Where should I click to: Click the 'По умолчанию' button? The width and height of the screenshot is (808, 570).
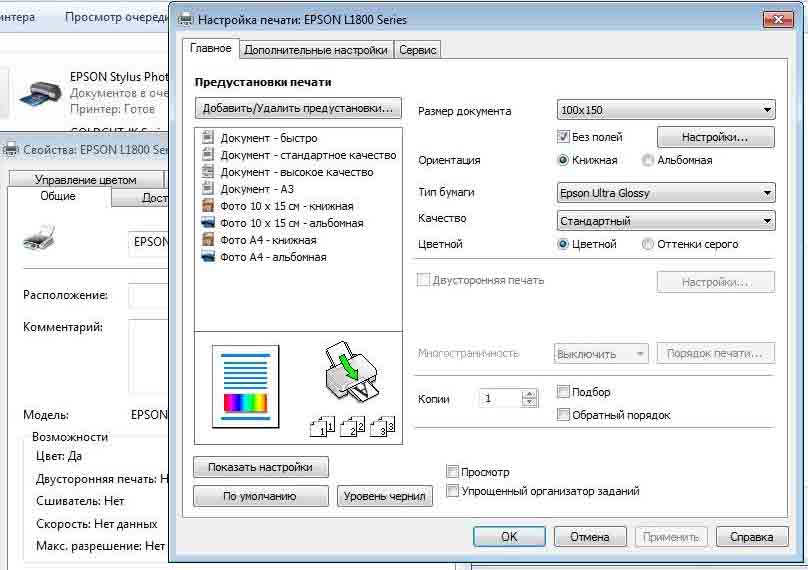point(260,496)
